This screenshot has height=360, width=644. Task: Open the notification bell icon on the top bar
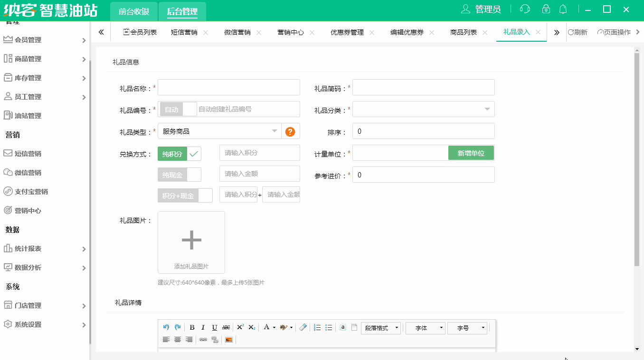coord(563,9)
